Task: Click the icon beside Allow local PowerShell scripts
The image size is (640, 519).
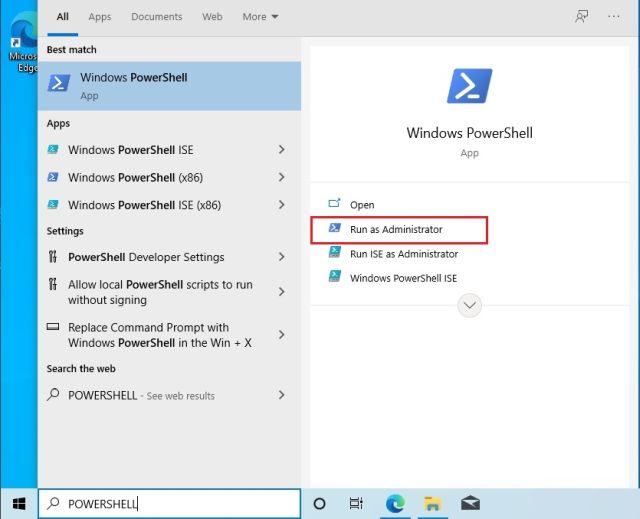Action: (x=53, y=284)
